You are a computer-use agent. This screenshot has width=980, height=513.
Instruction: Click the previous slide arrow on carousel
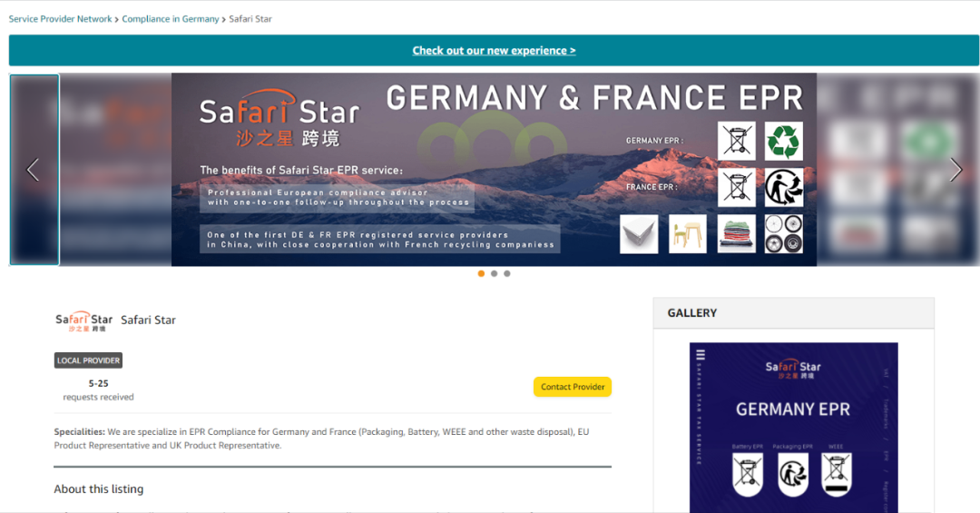tap(34, 170)
